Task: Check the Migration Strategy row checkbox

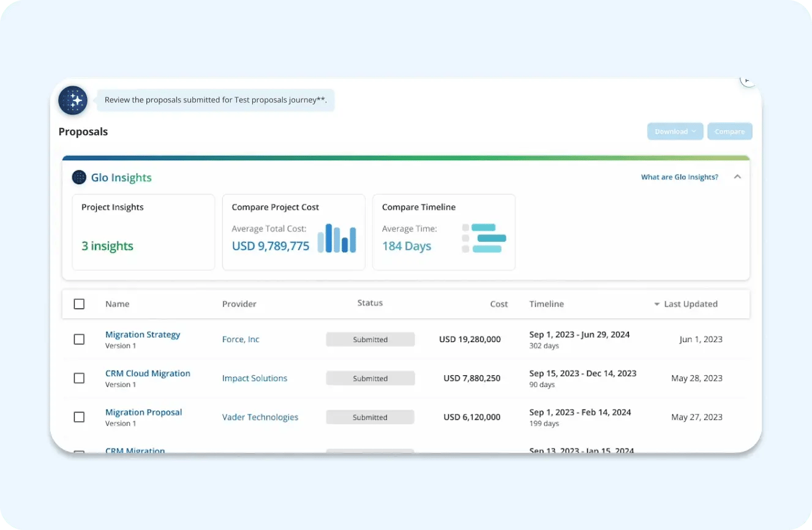Action: (x=79, y=339)
